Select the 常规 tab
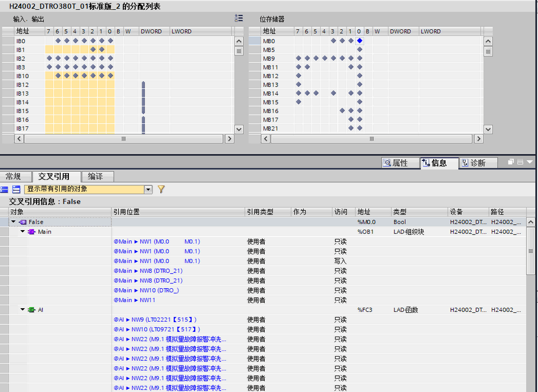This screenshot has width=538, height=392. coord(13,176)
